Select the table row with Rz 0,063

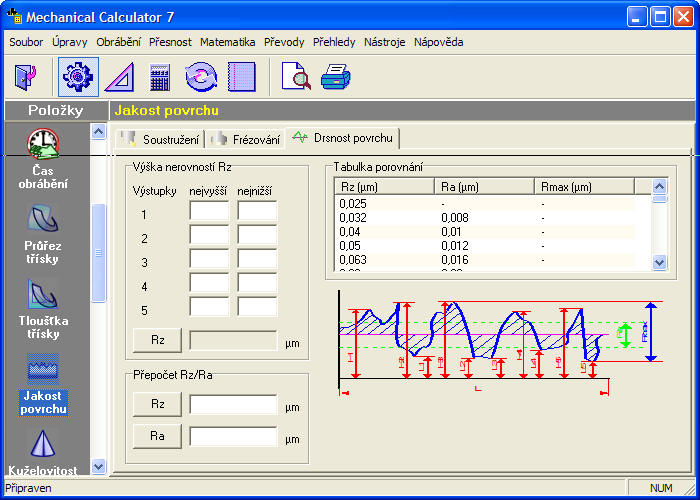(x=485, y=259)
